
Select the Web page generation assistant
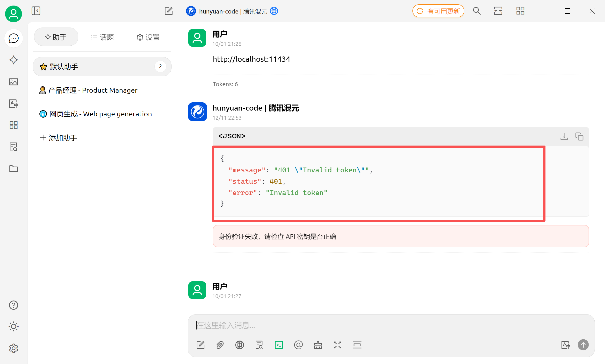[x=96, y=114]
